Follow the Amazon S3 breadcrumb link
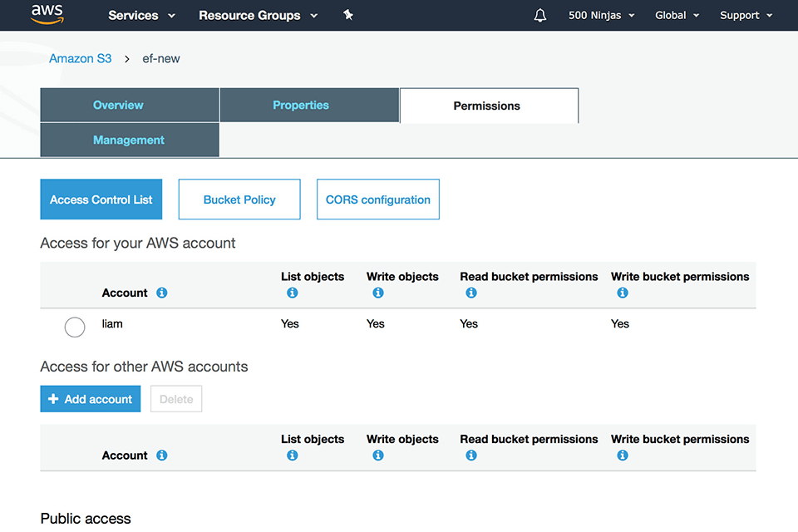Image resolution: width=798 pixels, height=532 pixels. point(80,59)
